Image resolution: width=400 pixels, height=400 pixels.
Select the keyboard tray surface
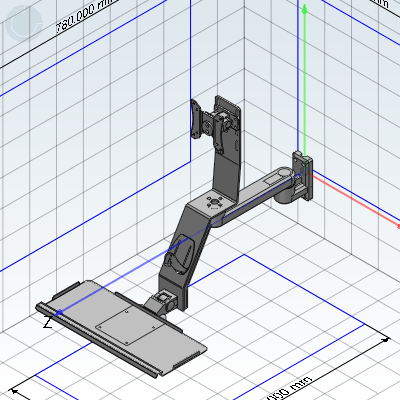point(122,328)
